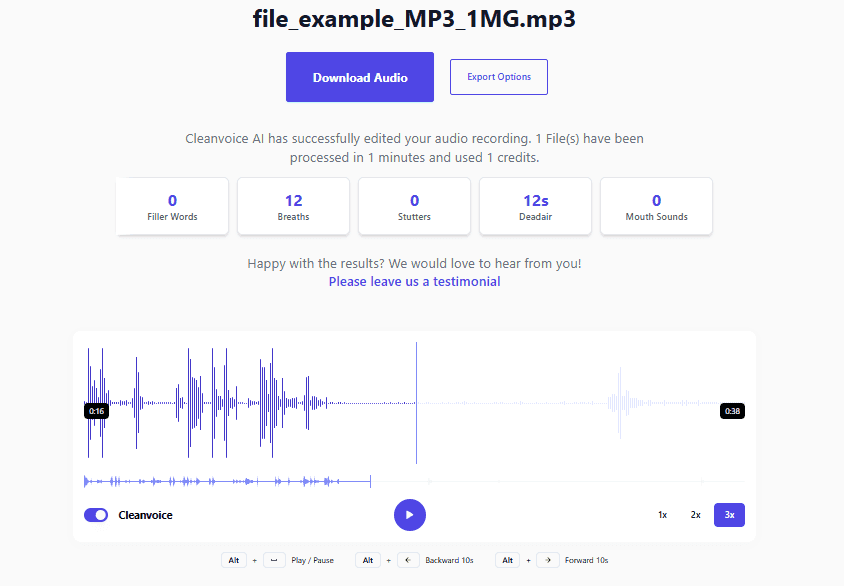This screenshot has width=844, height=586.
Task: Toggle the Cleanvoice switch off
Action: [x=96, y=515]
